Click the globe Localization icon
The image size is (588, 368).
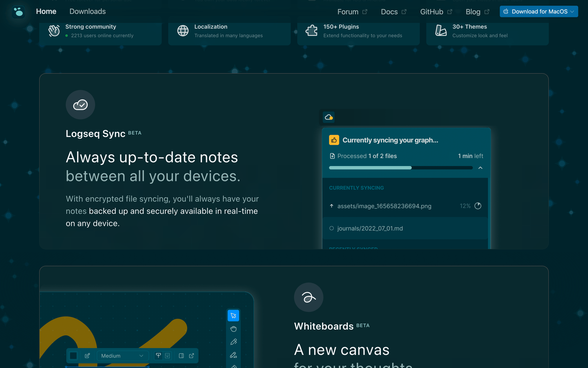click(x=183, y=31)
